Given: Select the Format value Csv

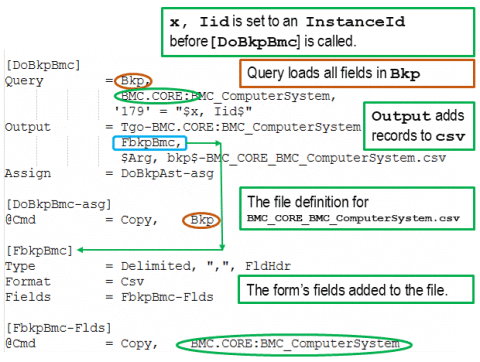Looking at the screenshot, I should coord(132,282).
